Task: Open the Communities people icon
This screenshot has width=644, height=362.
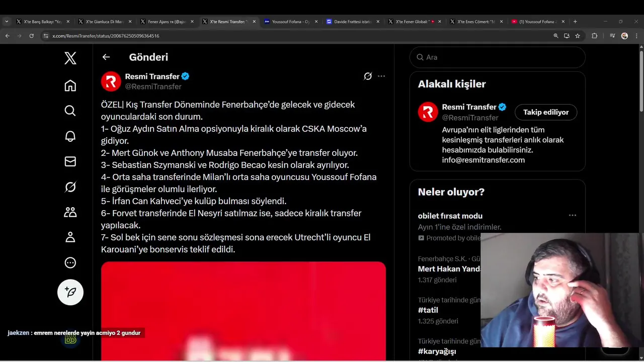Action: [x=70, y=212]
